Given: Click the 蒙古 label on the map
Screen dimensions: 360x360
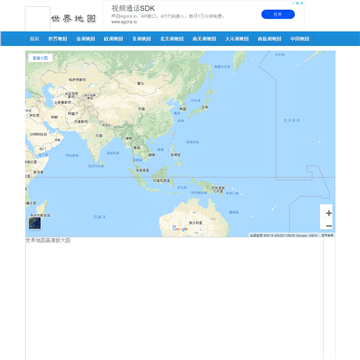Looking at the screenshot, I should tap(140, 83).
